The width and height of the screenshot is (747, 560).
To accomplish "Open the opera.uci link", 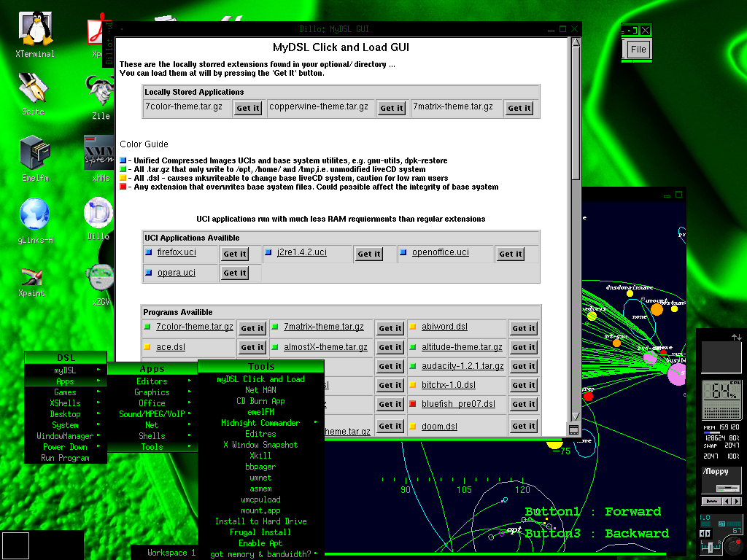I will click(x=177, y=273).
